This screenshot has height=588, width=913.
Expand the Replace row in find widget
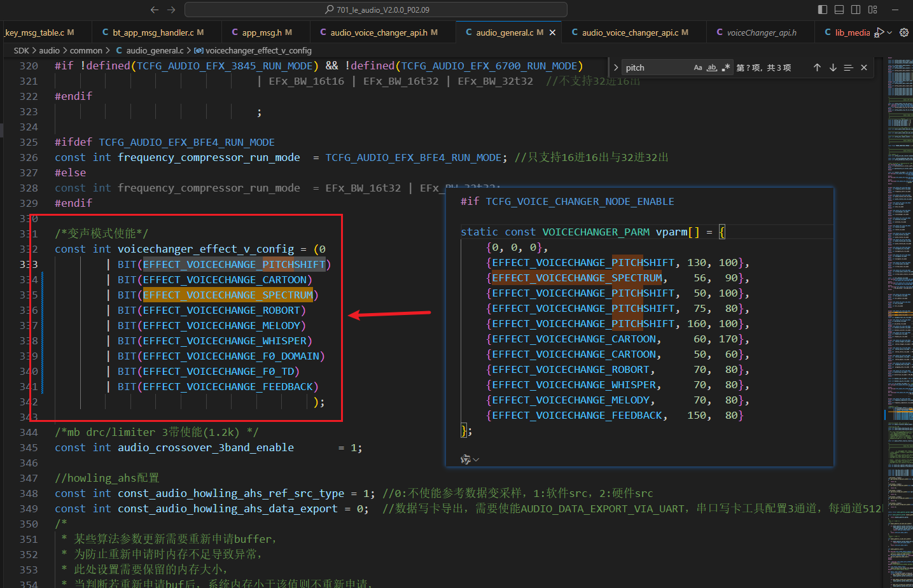coord(615,67)
